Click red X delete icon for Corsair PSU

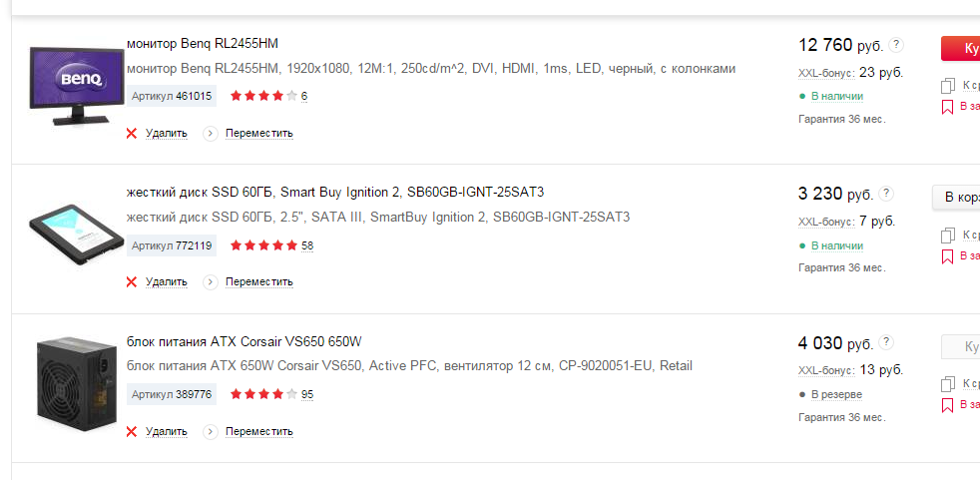point(132,431)
